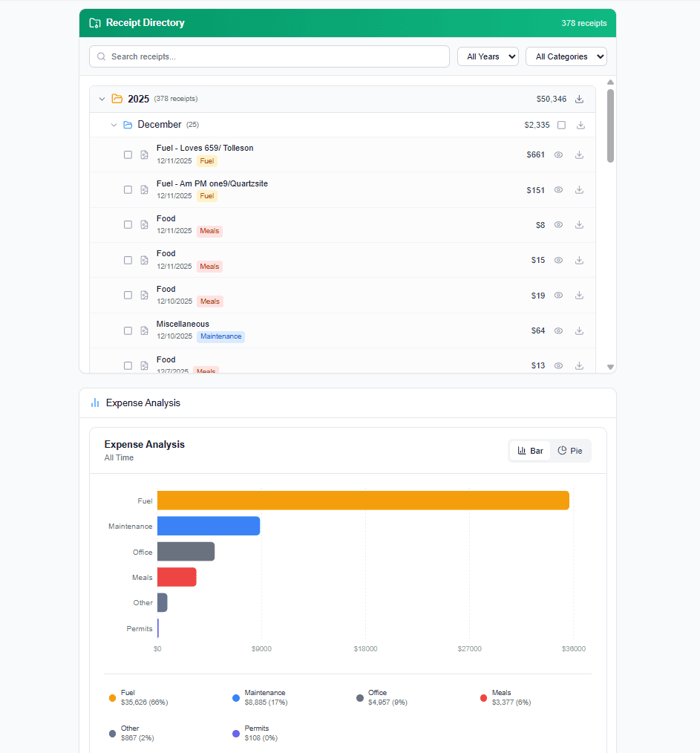Download the $8 Food receipt
The width and height of the screenshot is (700, 753).
coord(579,225)
